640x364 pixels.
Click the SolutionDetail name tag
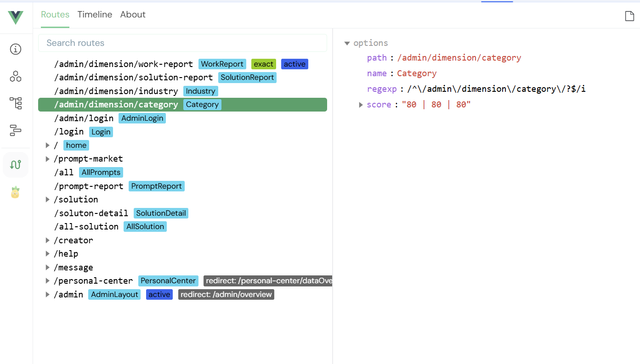coord(161,213)
